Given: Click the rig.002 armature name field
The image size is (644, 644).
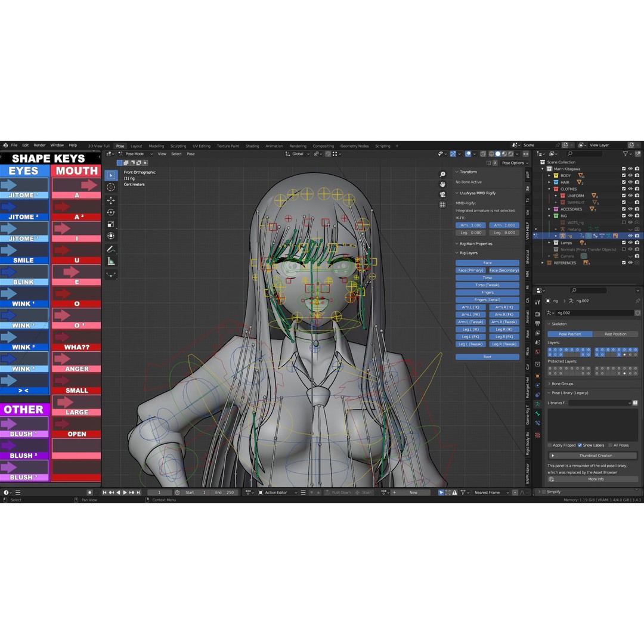Looking at the screenshot, I should point(595,313).
